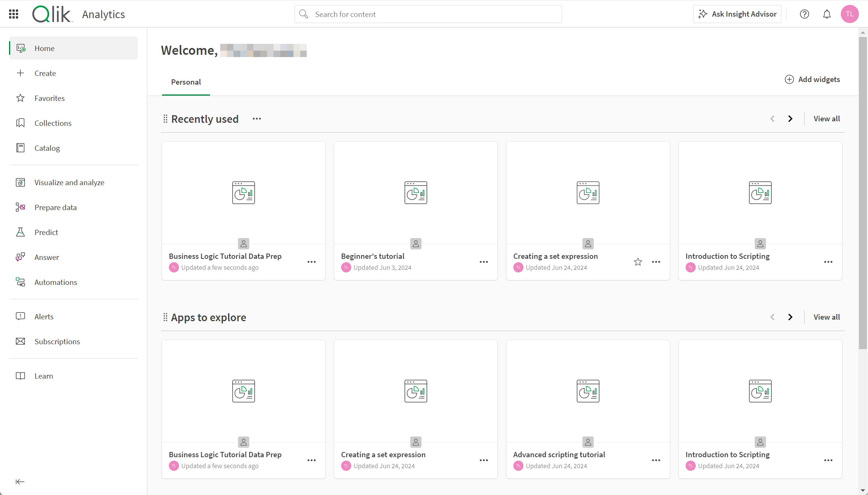The image size is (868, 495).
Task: Click the Search for content field
Action: [x=428, y=14]
